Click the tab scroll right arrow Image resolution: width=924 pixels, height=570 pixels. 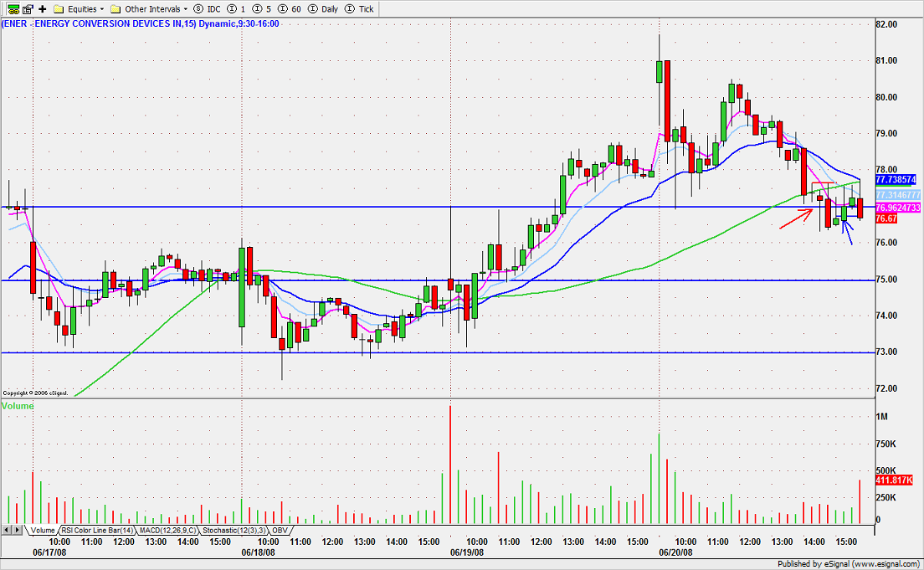tap(18, 530)
